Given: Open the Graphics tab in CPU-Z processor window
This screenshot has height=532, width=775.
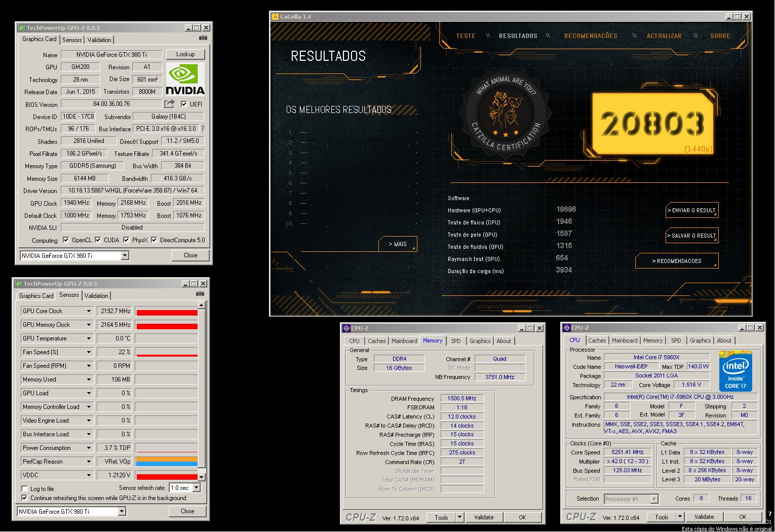Looking at the screenshot, I should point(700,340).
